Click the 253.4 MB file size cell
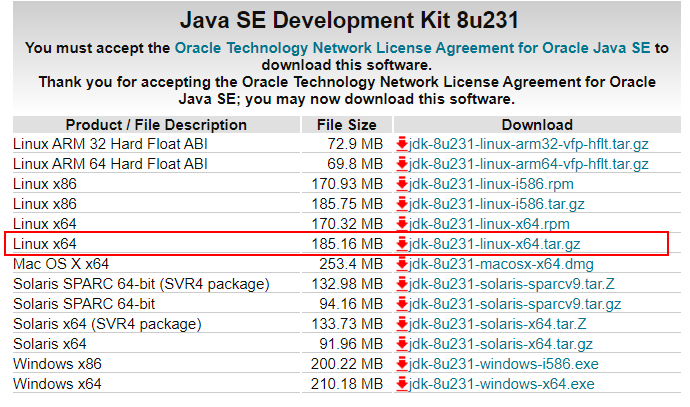 click(x=351, y=264)
